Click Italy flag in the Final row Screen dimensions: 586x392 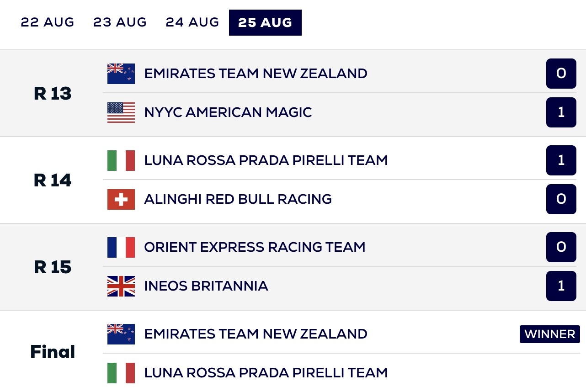point(121,373)
